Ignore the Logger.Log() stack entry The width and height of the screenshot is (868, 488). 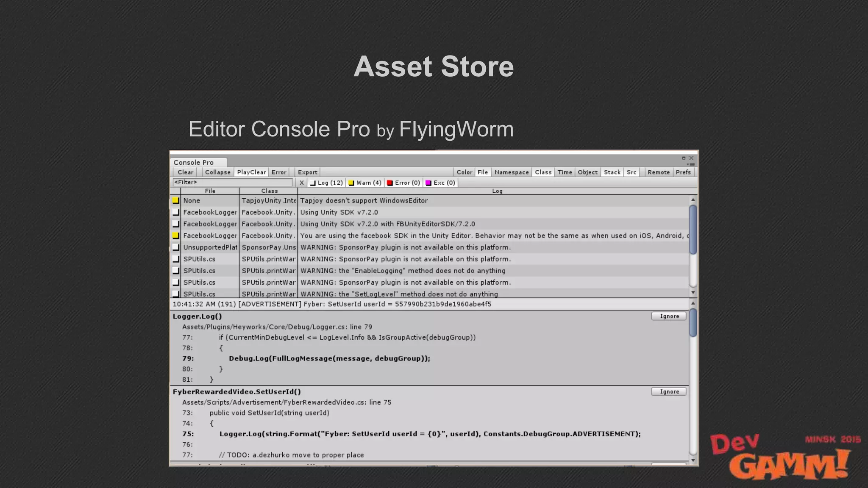tap(669, 316)
